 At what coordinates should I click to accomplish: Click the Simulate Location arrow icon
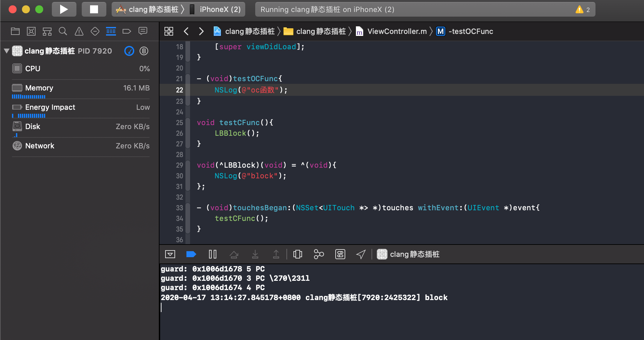[361, 254]
